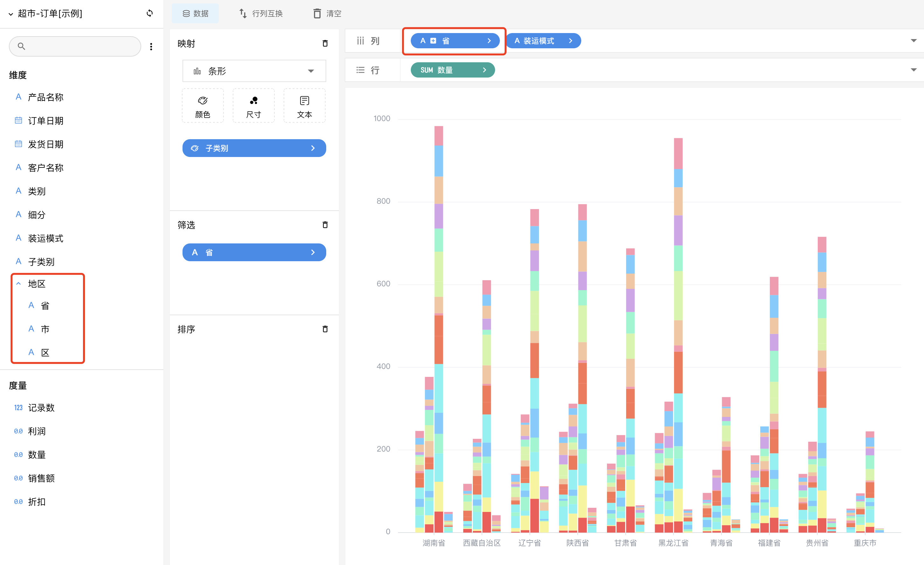Screen dimensions: 924x565
Task: Click the 西藏自治区 axis label
Action: (x=482, y=543)
